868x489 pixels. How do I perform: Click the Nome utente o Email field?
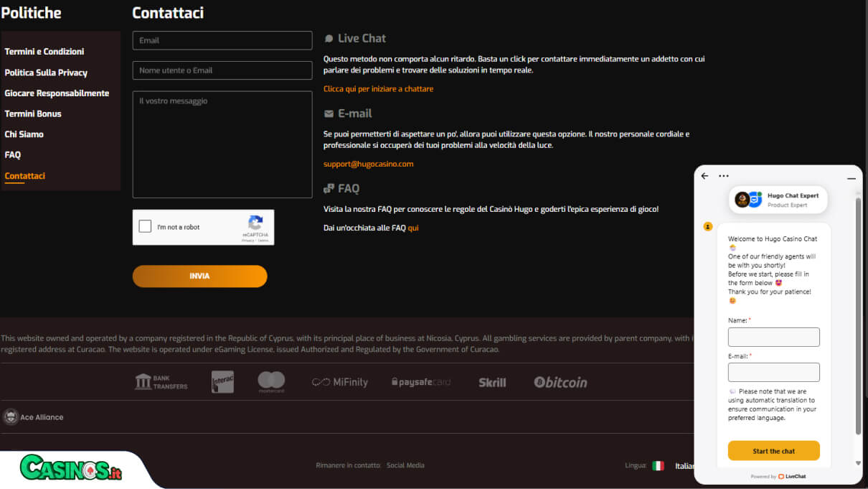click(222, 70)
